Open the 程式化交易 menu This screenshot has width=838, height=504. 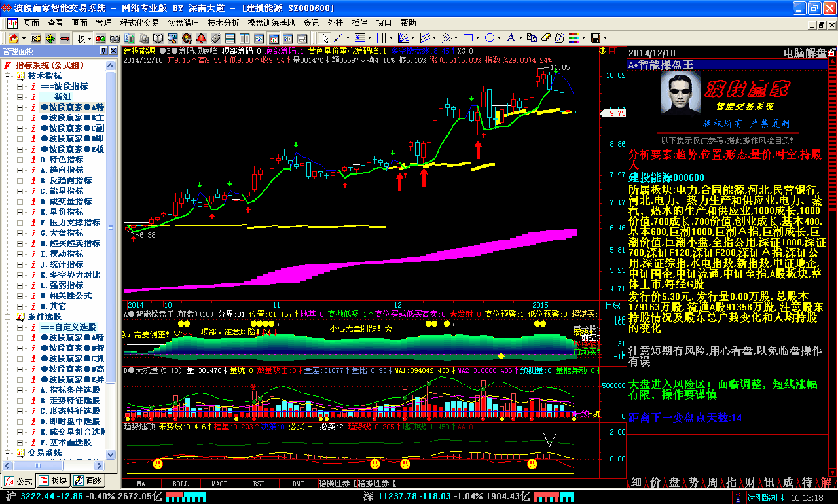pos(139,22)
